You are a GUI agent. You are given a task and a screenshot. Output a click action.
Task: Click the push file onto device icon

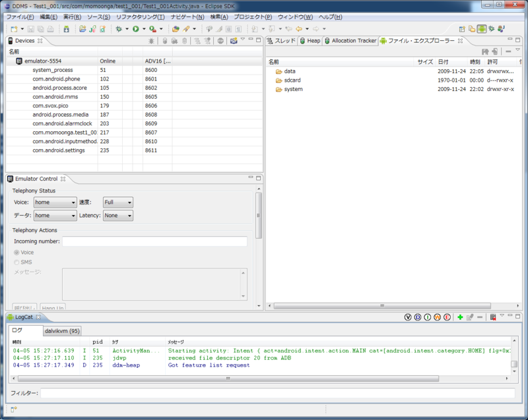(494, 51)
